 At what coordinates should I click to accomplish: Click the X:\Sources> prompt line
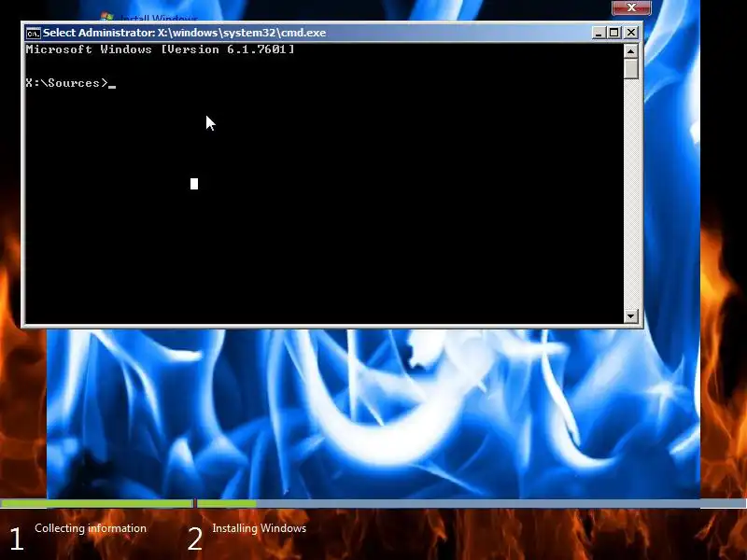click(x=71, y=83)
